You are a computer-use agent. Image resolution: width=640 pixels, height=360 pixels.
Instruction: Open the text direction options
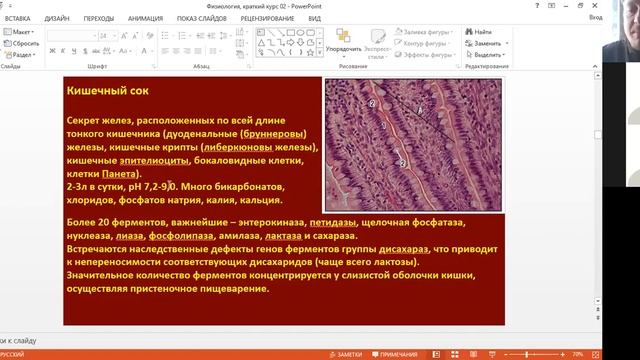pos(241,32)
